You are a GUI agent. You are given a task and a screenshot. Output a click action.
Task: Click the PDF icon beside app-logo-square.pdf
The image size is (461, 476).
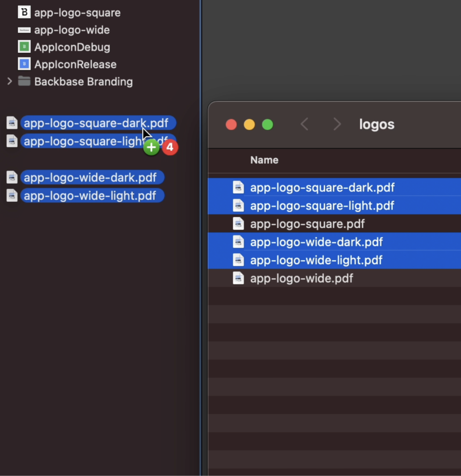point(239,224)
